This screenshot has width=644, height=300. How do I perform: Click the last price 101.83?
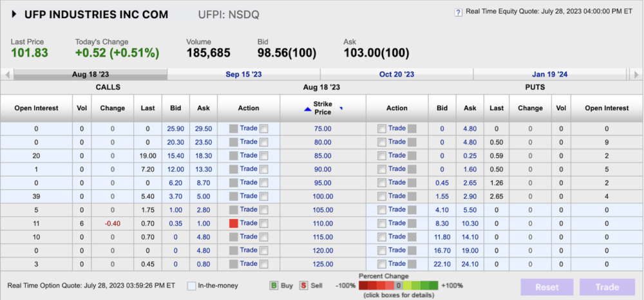(x=30, y=53)
